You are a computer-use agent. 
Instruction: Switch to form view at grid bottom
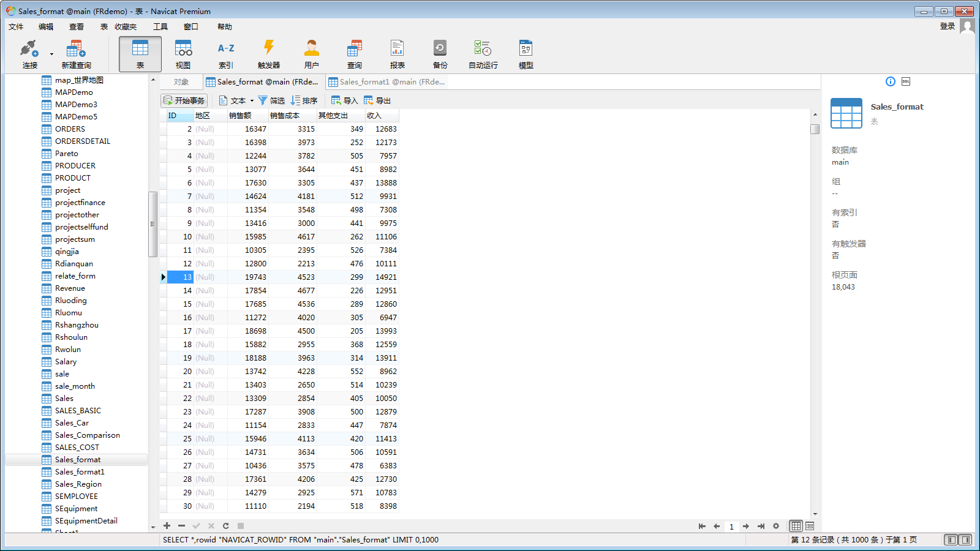click(x=810, y=526)
